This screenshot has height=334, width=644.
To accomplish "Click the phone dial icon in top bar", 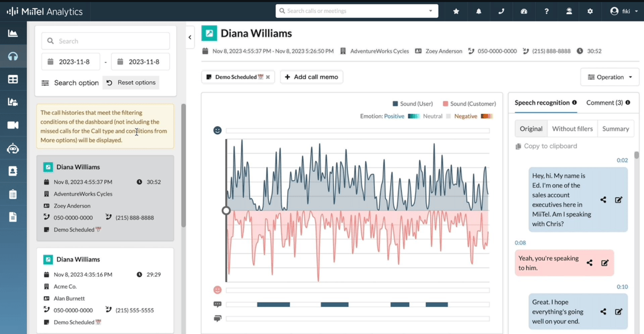I will (501, 11).
